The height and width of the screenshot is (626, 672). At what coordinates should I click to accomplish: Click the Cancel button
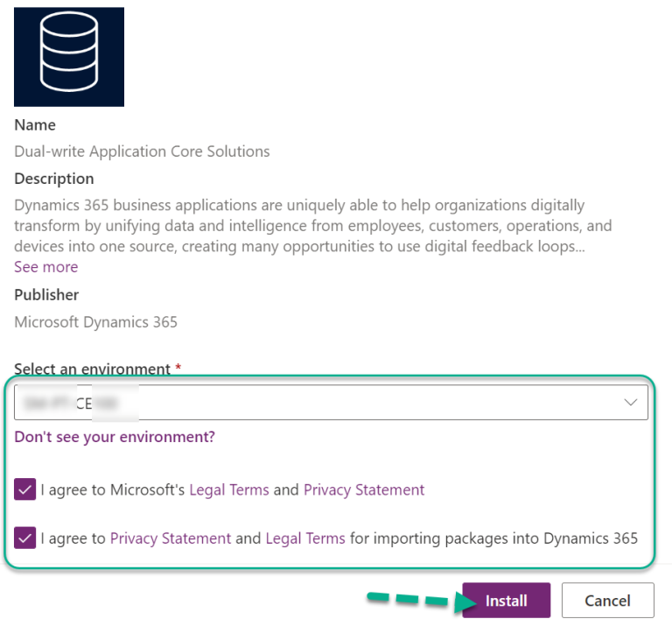click(x=607, y=601)
